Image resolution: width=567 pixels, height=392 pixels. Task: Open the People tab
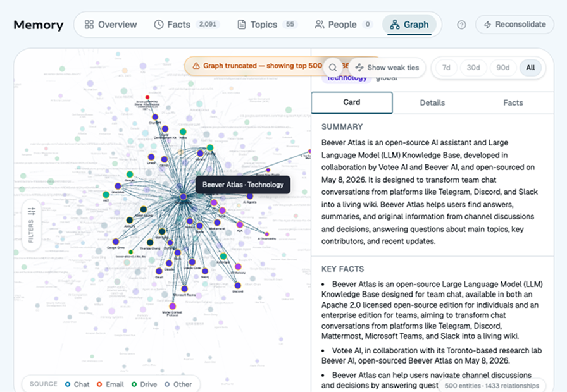click(x=344, y=25)
